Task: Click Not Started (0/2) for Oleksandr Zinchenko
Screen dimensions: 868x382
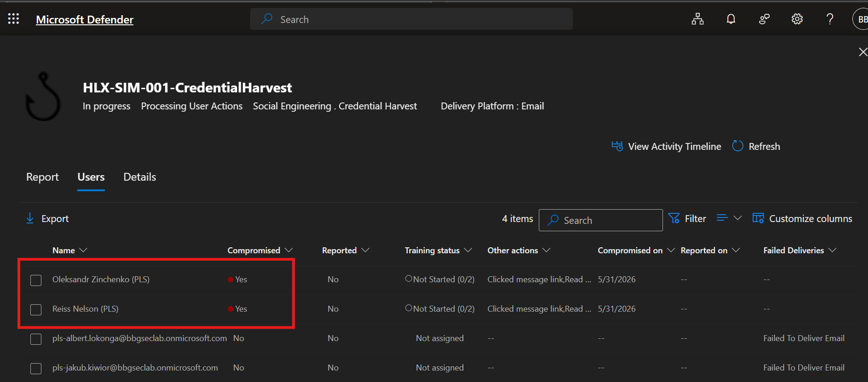Action: pos(440,279)
